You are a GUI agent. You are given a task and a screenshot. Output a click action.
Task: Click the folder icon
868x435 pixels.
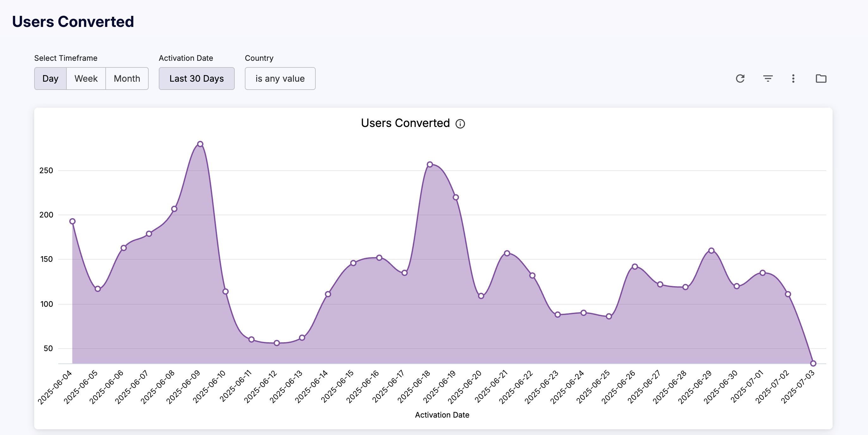tap(821, 79)
